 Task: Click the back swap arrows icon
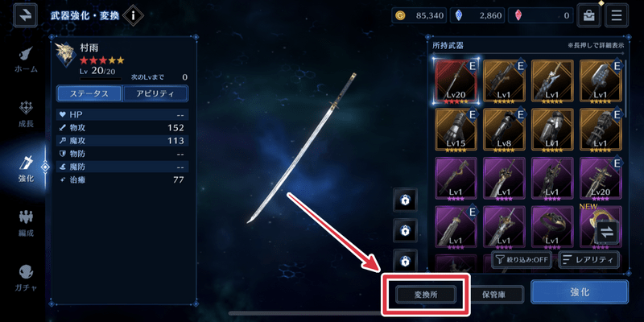pyautogui.click(x=25, y=15)
